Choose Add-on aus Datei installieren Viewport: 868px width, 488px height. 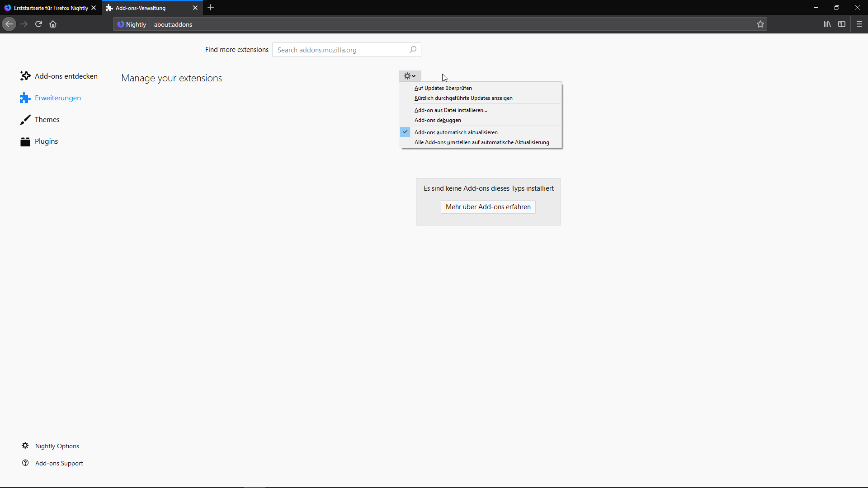point(451,110)
